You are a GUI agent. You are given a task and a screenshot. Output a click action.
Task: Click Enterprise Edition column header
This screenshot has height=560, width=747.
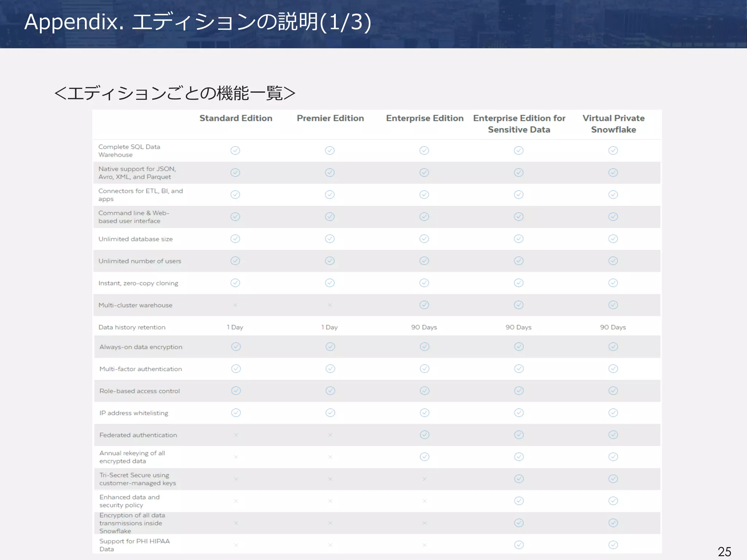tap(425, 118)
